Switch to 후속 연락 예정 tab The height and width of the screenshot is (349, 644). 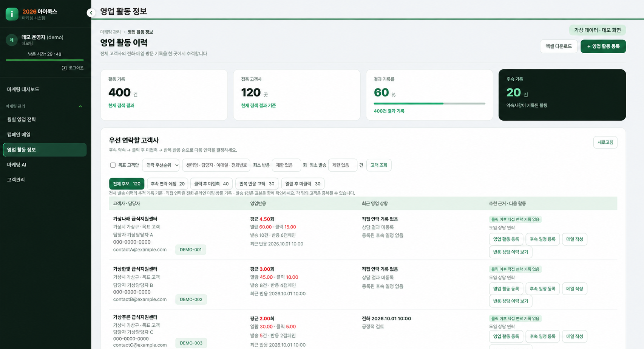[168, 184]
